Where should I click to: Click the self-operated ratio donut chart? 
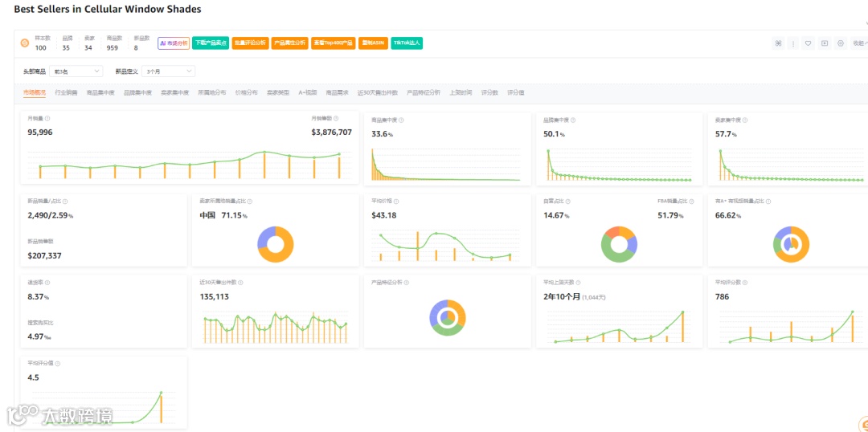[620, 244]
